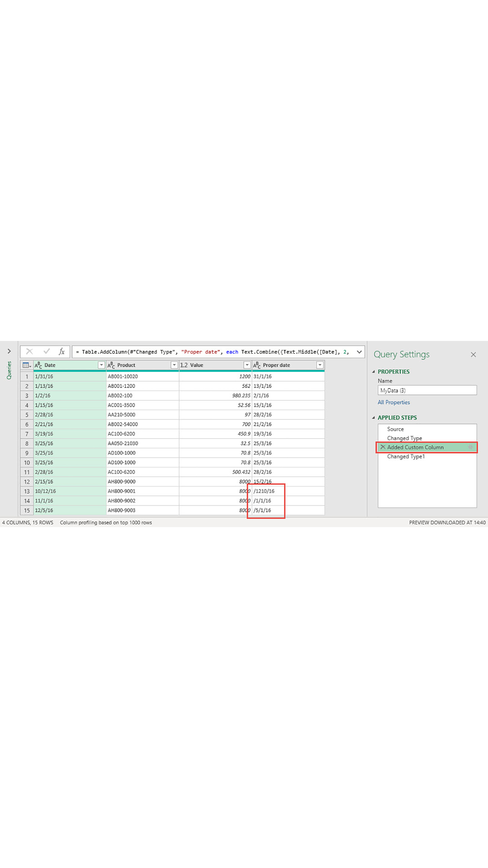Open the Product column filter dropdown

[x=174, y=365]
